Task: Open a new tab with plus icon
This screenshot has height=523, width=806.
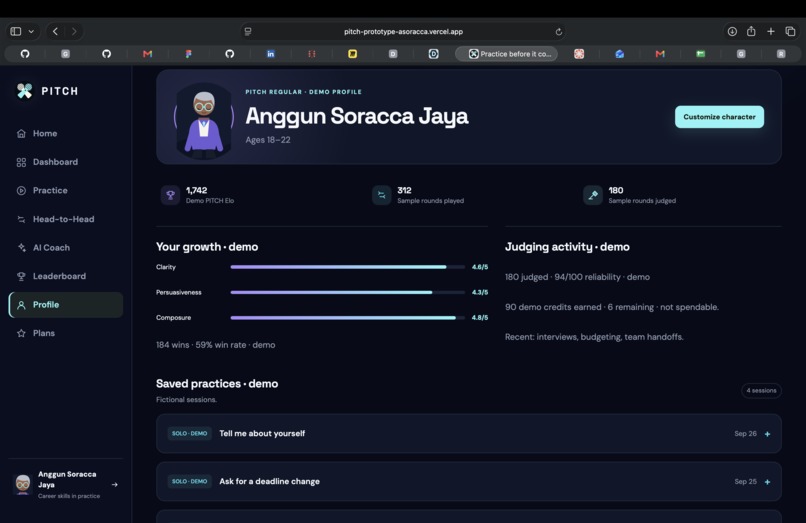Action: coord(771,31)
